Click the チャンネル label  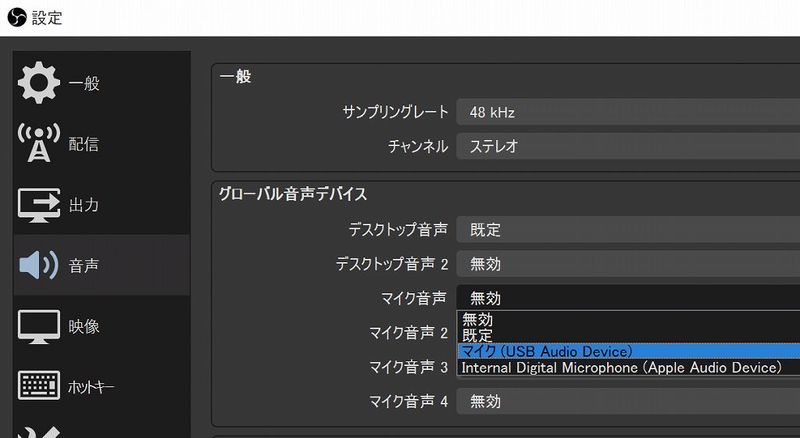click(x=418, y=147)
